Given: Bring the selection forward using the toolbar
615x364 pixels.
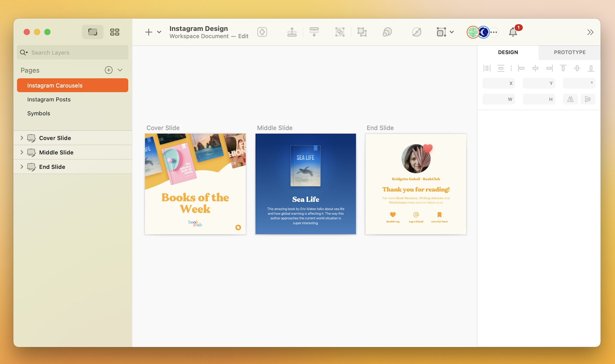Looking at the screenshot, I should click(x=292, y=32).
